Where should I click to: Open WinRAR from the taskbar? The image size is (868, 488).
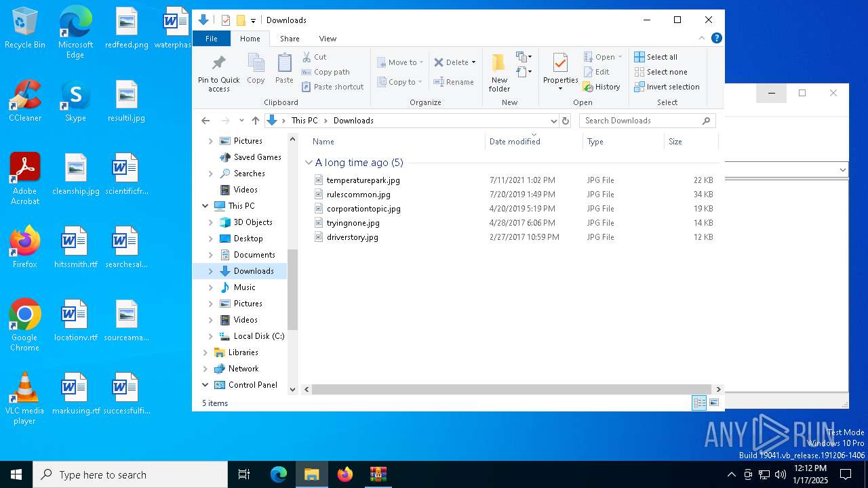point(378,474)
